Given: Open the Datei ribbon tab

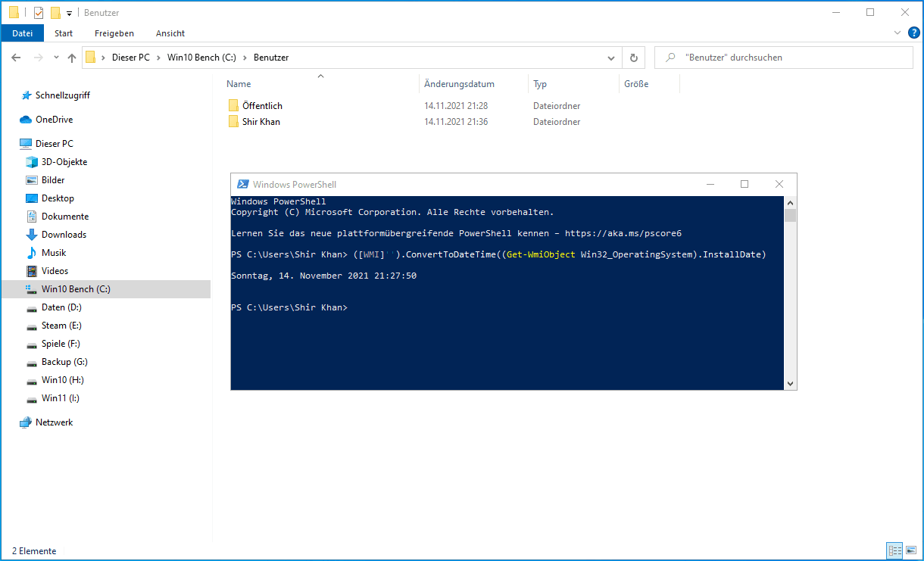Looking at the screenshot, I should click(23, 33).
